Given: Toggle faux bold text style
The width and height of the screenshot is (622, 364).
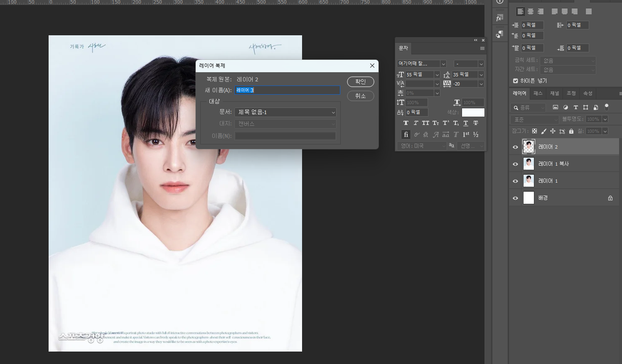Looking at the screenshot, I should [406, 123].
